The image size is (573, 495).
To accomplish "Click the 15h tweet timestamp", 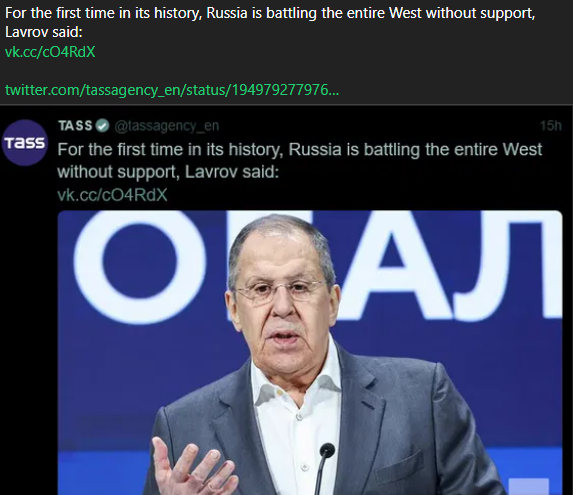I will [x=550, y=126].
